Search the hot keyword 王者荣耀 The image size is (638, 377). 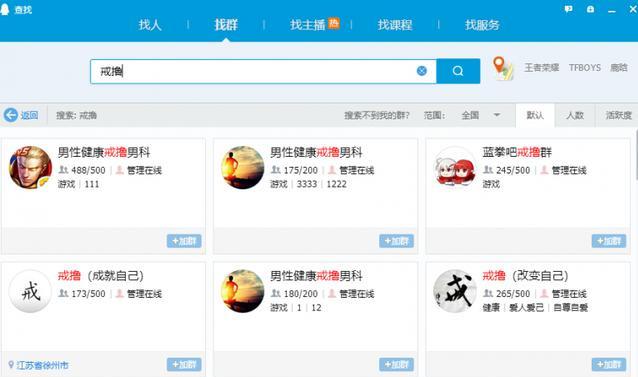pyautogui.click(x=542, y=68)
